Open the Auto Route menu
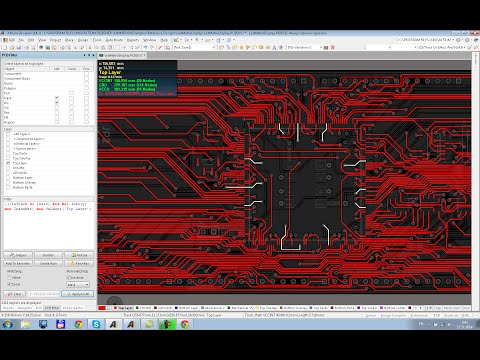 pyautogui.click(x=114, y=40)
